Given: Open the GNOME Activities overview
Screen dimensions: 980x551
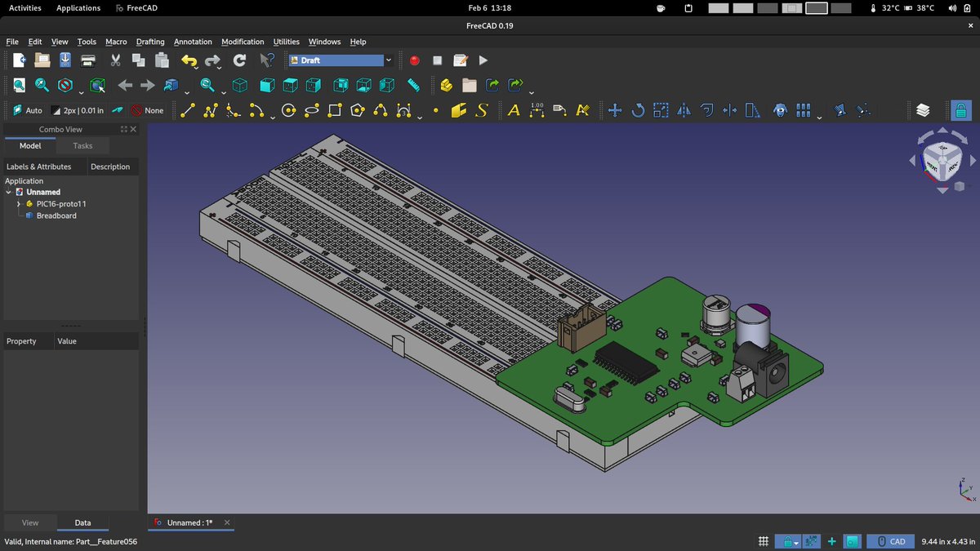Looking at the screenshot, I should pyautogui.click(x=25, y=8).
